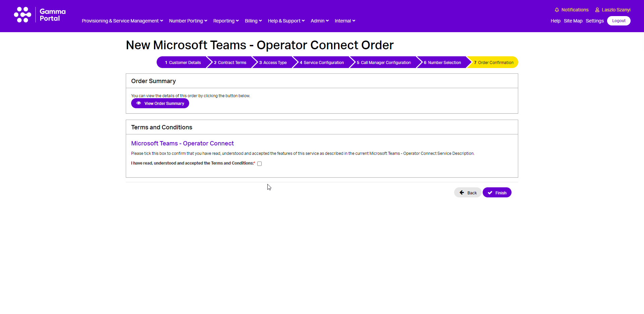The image size is (644, 314).
Task: Open step 5 Call Manager Configuration
Action: (384, 62)
